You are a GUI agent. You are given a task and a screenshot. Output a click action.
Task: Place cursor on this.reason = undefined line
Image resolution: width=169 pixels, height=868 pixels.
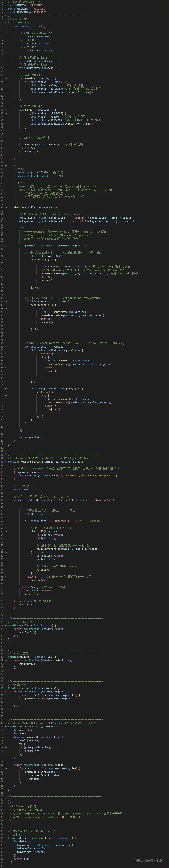(x=36, y=51)
